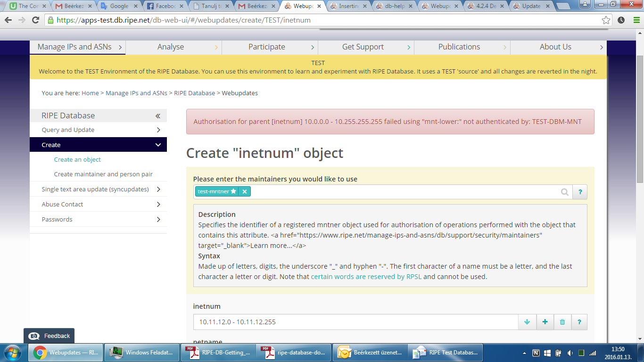This screenshot has width=644, height=362.
Task: Open About Us navigation menu
Action: pyautogui.click(x=558, y=47)
